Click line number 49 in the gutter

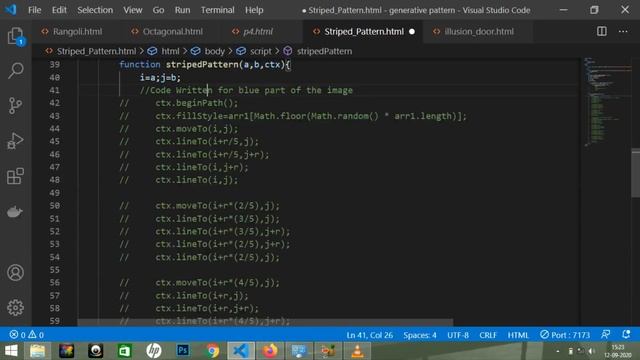(x=54, y=193)
